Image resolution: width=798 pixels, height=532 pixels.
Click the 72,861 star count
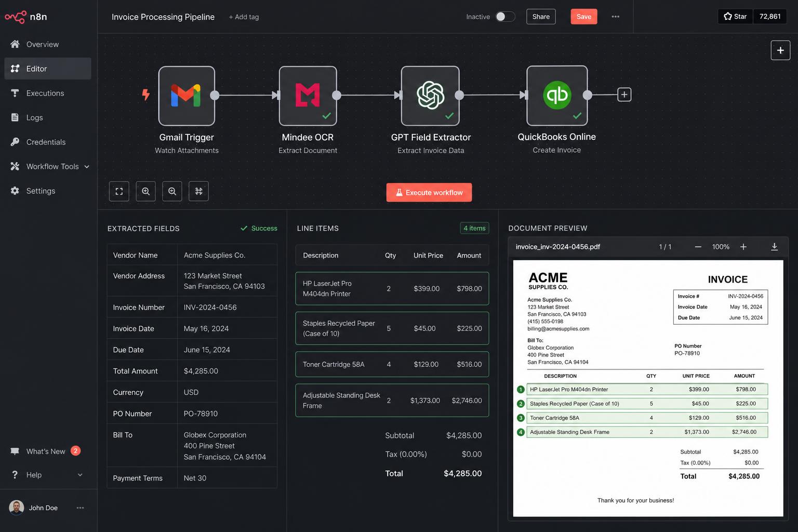coord(770,17)
